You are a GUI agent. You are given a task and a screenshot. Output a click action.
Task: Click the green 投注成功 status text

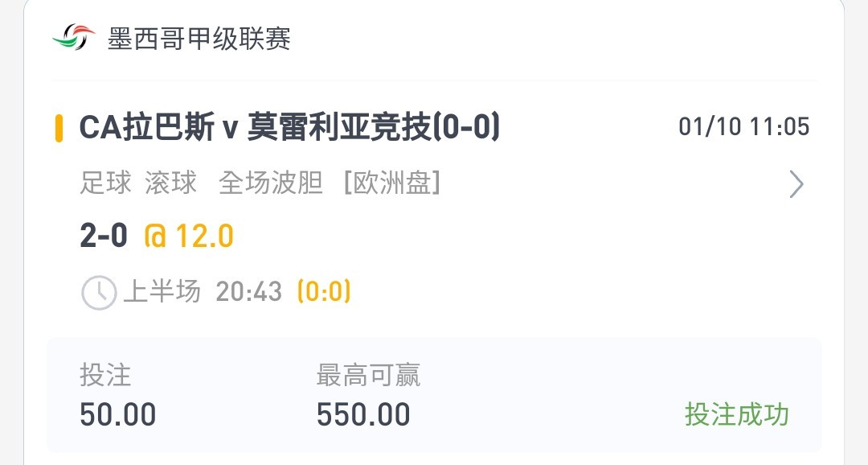tap(737, 414)
